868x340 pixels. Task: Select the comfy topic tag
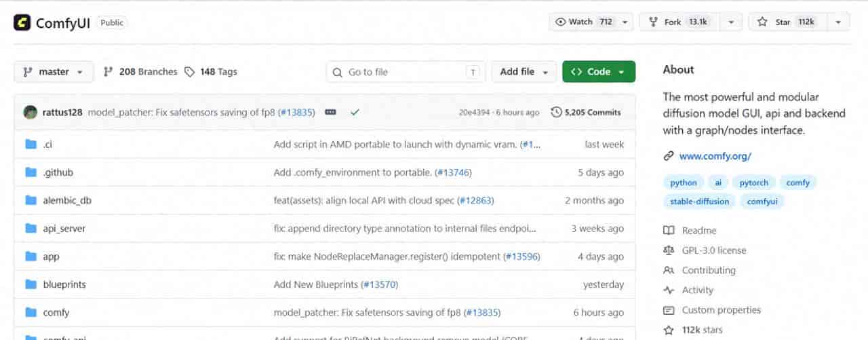[x=798, y=183]
